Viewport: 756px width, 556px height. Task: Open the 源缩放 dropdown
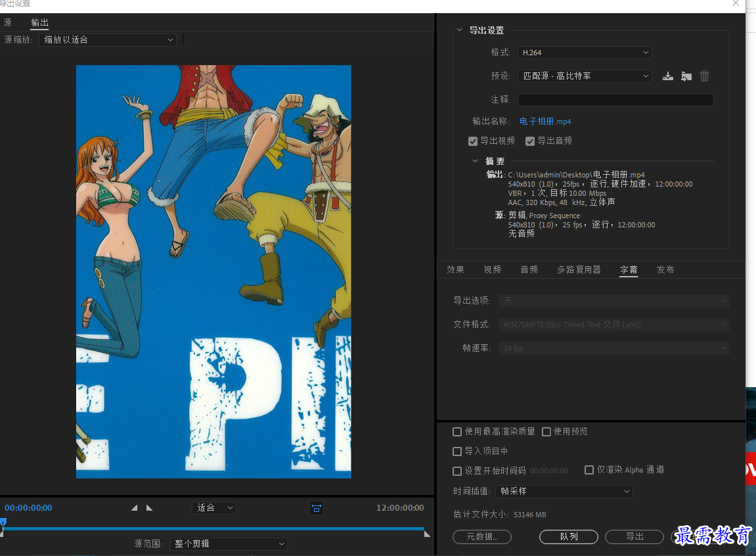click(108, 40)
